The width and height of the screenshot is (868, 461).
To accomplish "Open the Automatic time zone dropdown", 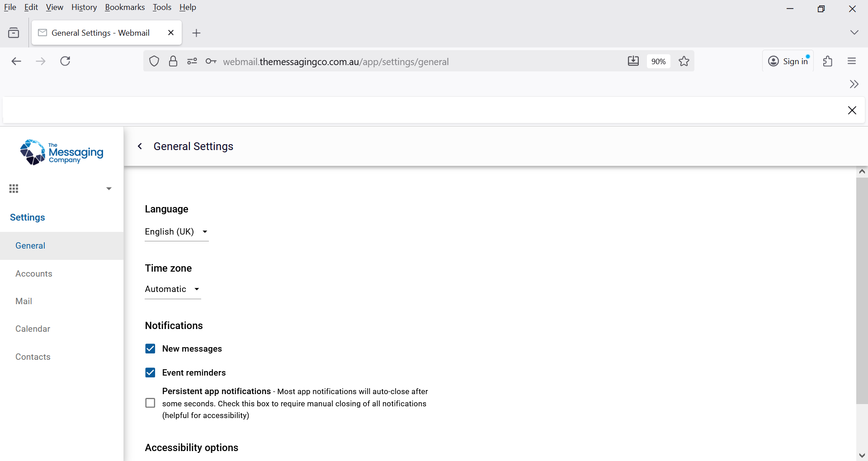I will [173, 289].
